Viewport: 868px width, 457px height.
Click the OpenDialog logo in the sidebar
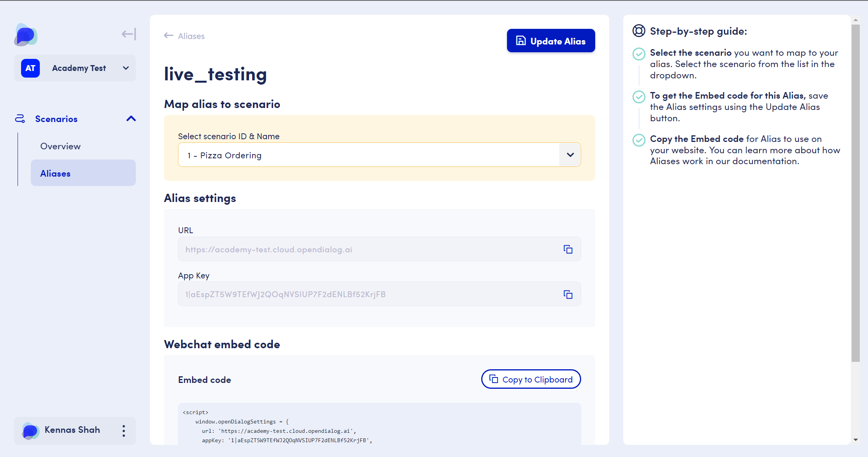pyautogui.click(x=26, y=35)
